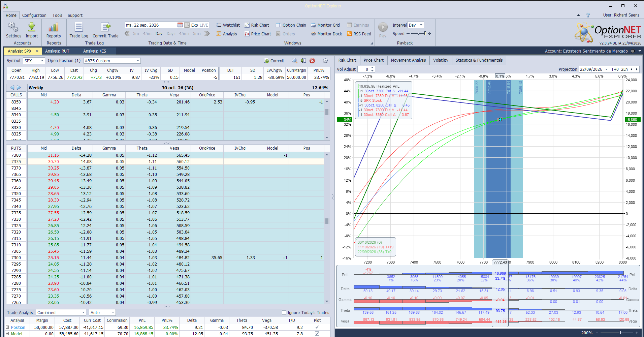Open the calendar date picker icon
Viewport: 644px width, 337px height.
coord(180,25)
